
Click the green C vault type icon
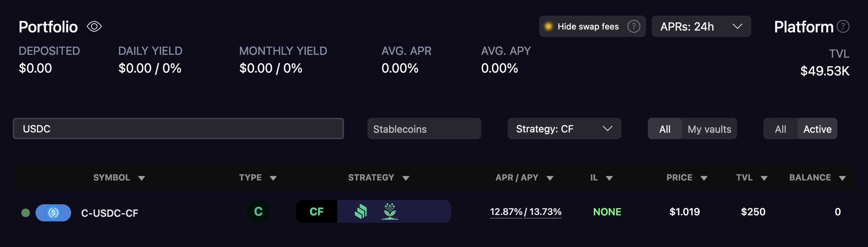click(258, 212)
